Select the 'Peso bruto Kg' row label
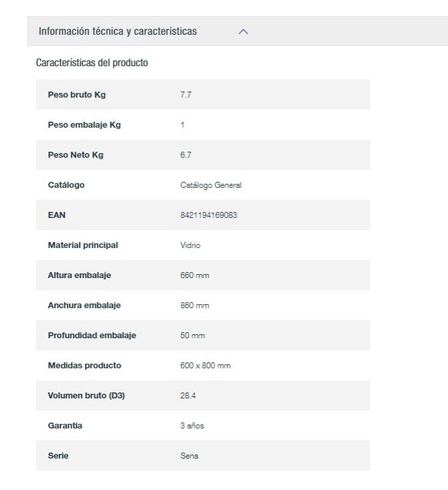This screenshot has width=448, height=490. 77,95
